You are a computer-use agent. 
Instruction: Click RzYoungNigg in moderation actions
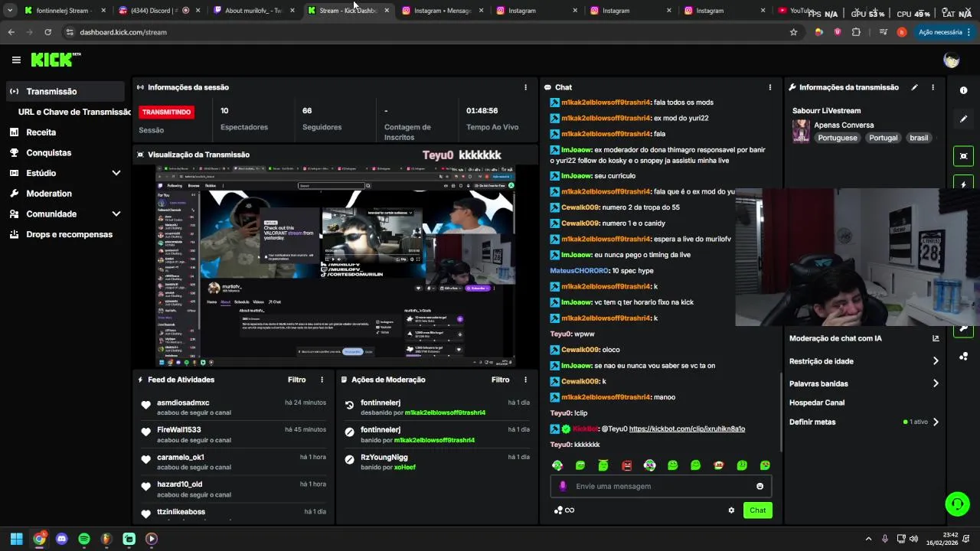(x=384, y=457)
